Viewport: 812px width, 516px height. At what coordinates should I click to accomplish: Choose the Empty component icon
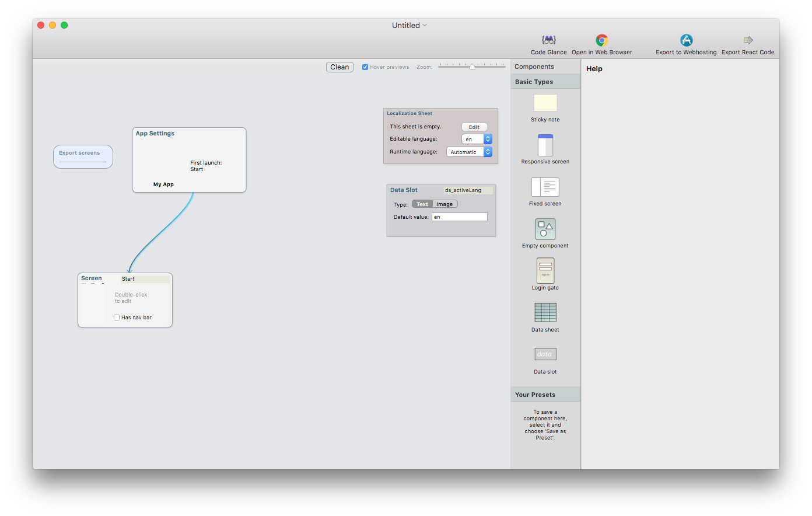[x=545, y=229]
